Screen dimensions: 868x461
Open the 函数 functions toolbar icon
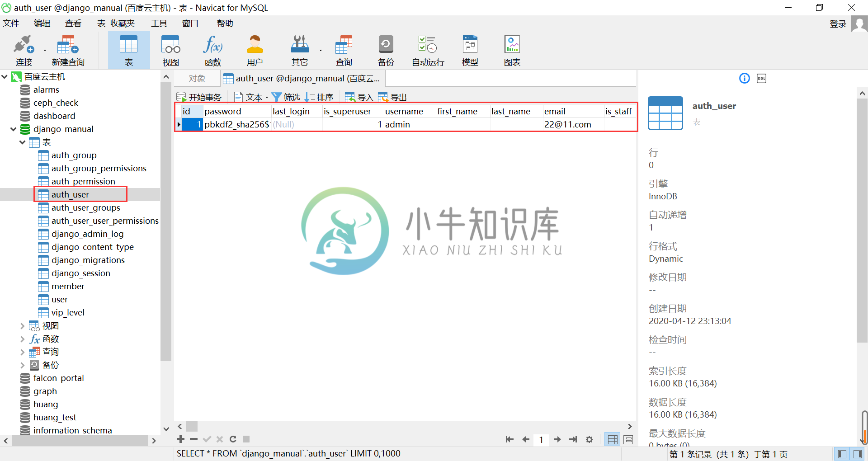coord(213,50)
